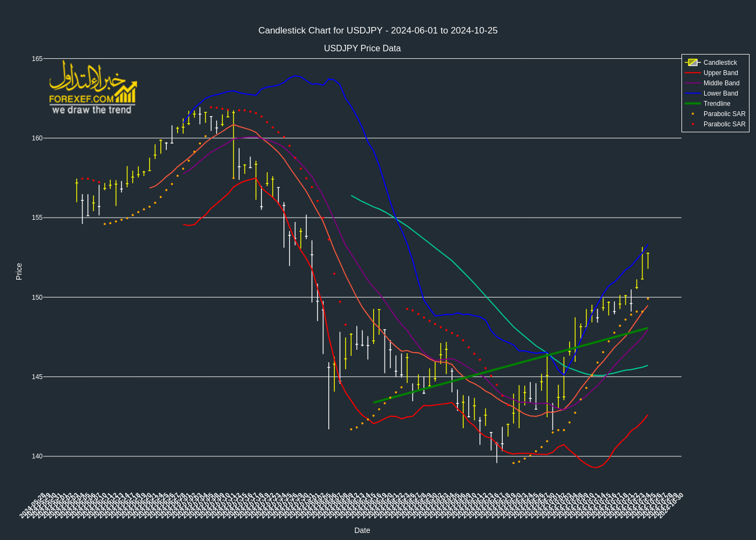Click the 165 y-axis tick label

37,59
